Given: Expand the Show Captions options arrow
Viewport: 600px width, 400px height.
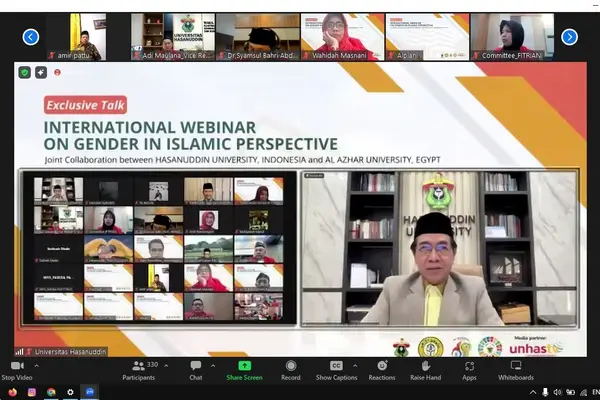Looking at the screenshot, I should 355,366.
